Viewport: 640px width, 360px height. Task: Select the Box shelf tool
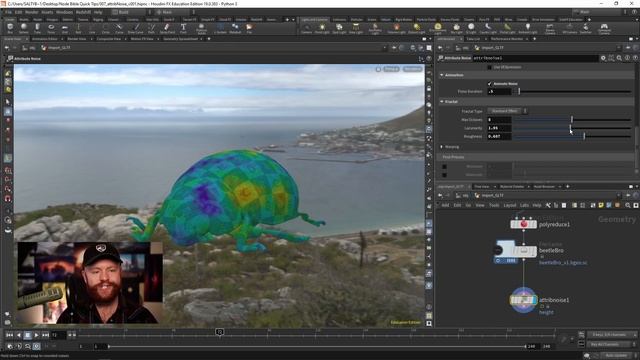coord(10,28)
